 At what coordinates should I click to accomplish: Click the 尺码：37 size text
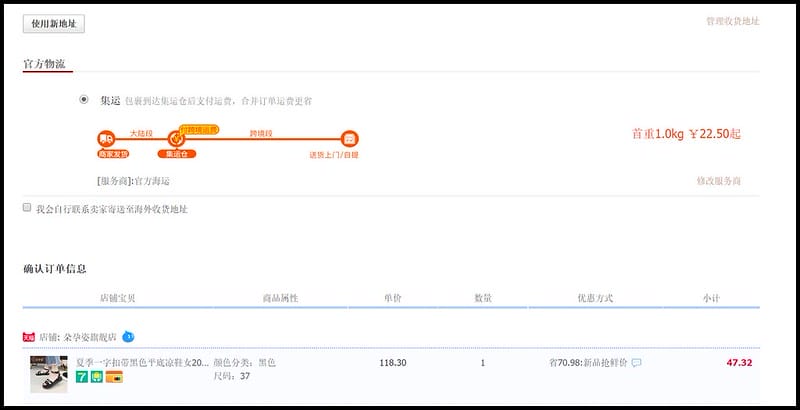click(232, 376)
